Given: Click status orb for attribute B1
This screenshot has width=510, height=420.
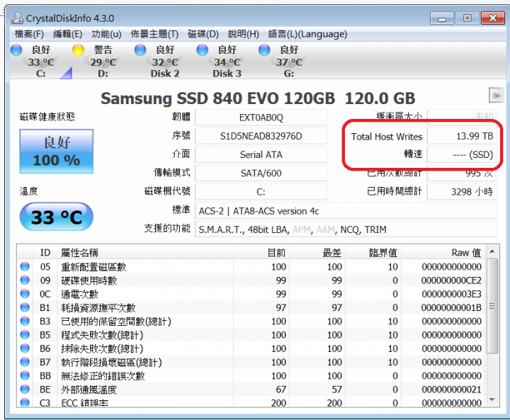Looking at the screenshot, I should pos(25,307).
